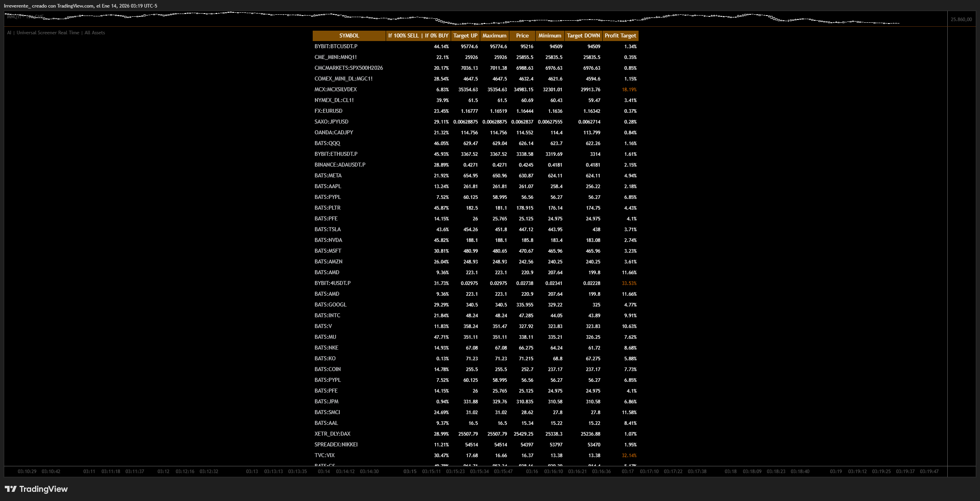Click the orange 18.19% profit target value

(629, 90)
